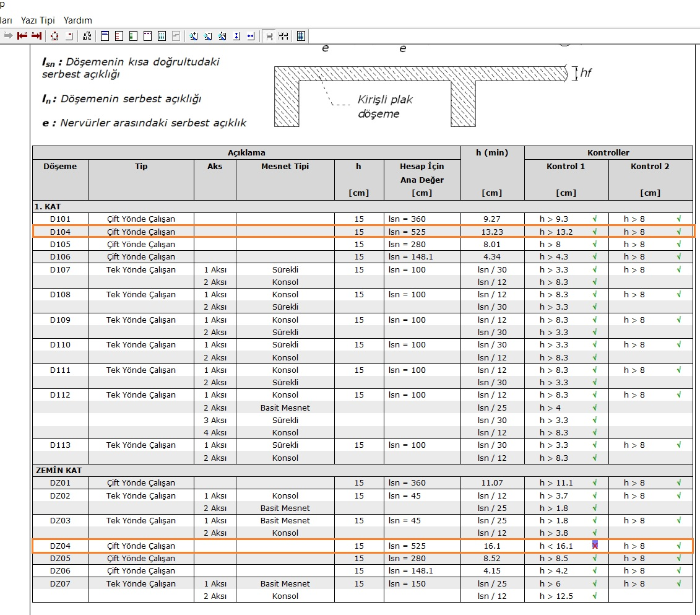The width and height of the screenshot is (700, 615).
Task: Click the D106 slab cell
Action: (x=60, y=257)
